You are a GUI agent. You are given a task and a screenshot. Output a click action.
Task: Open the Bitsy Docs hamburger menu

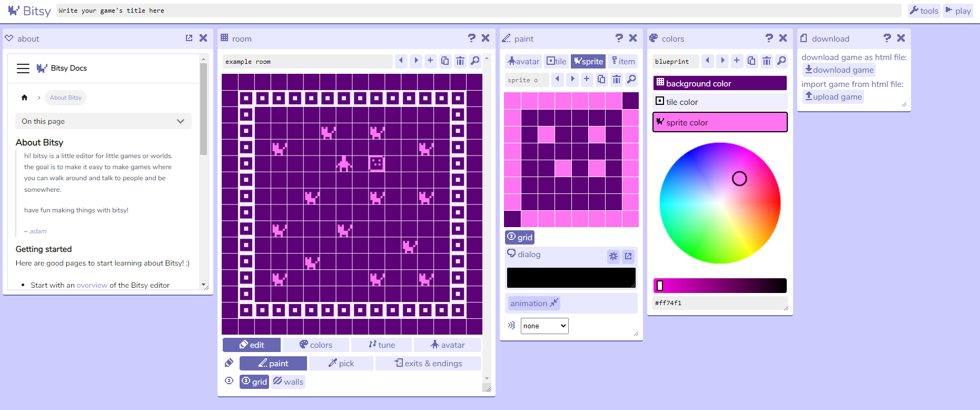click(23, 69)
